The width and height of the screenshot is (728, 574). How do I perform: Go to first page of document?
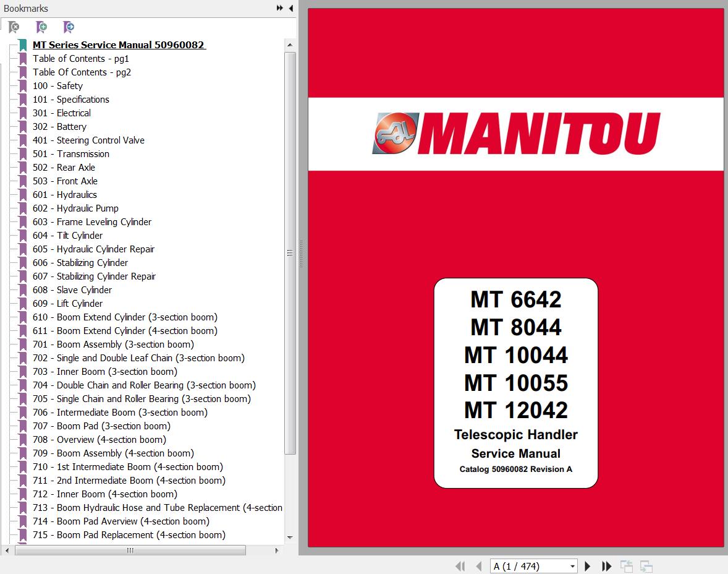(x=460, y=566)
